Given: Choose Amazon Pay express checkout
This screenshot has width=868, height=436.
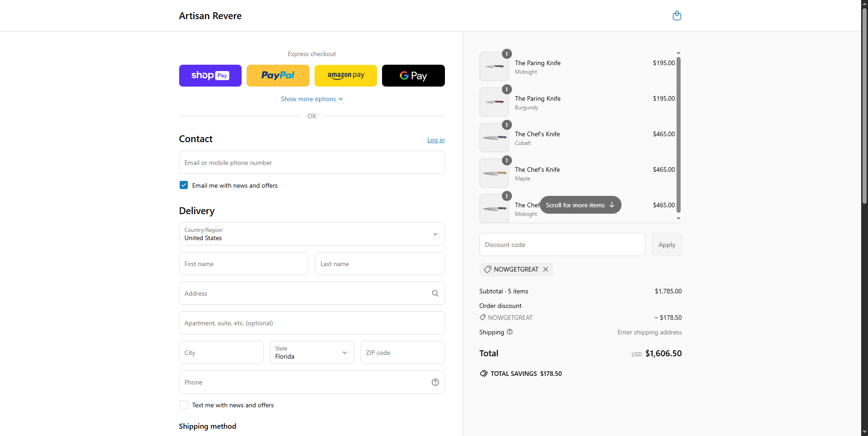Looking at the screenshot, I should point(346,76).
